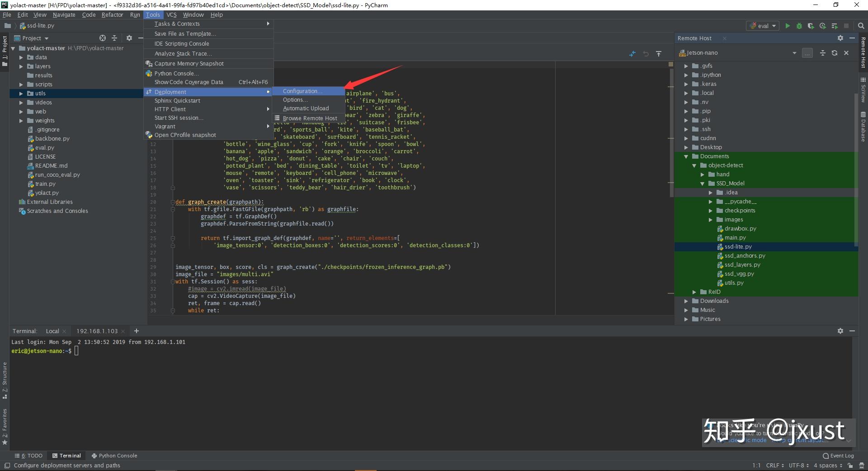Open Search Everywhere magnifier icon
Image resolution: width=868 pixels, height=471 pixels.
[861, 26]
